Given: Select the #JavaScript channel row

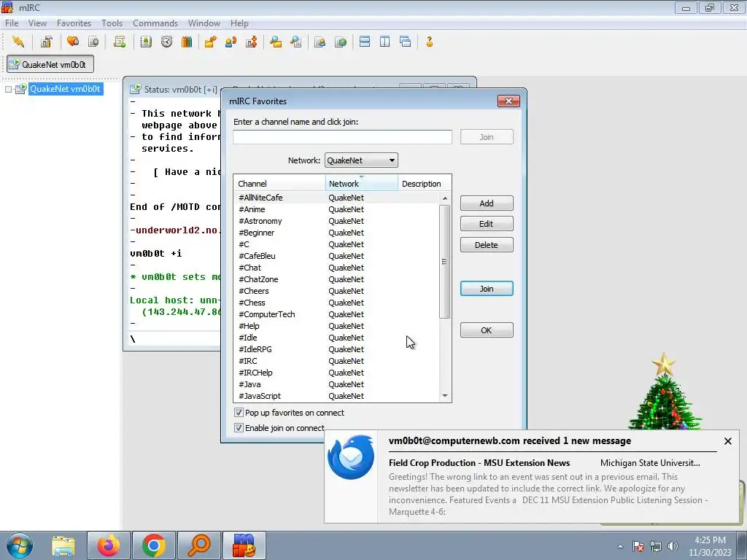Looking at the screenshot, I should click(337, 396).
